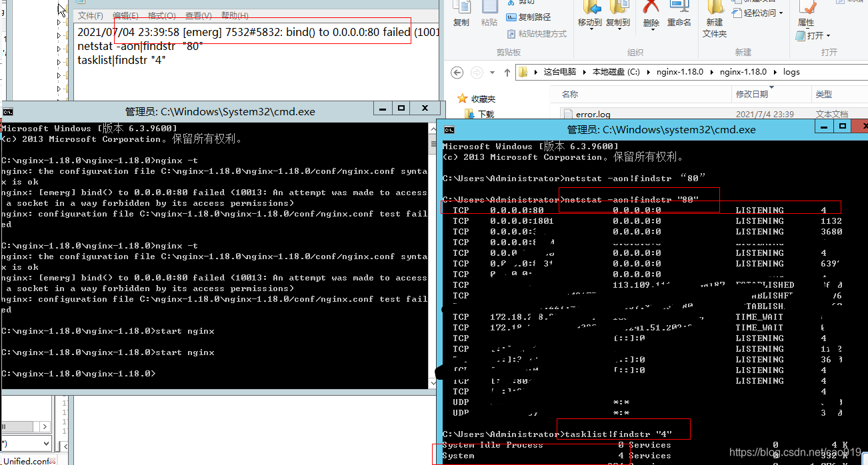Click the Move to (移动到) folder icon

tap(591, 7)
